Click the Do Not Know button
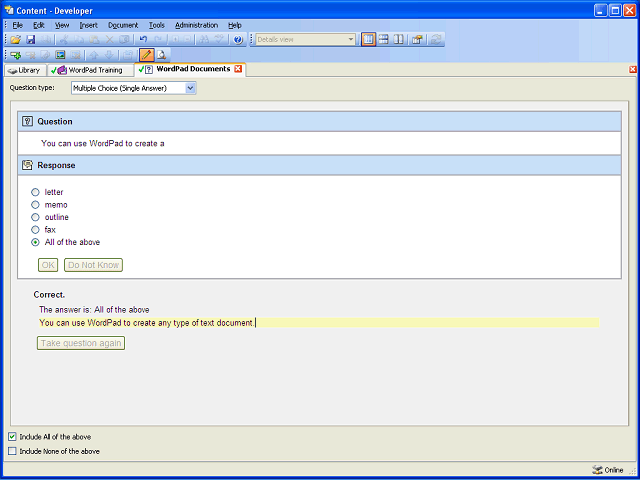Screen dimensions: 640x480 (x=93, y=265)
